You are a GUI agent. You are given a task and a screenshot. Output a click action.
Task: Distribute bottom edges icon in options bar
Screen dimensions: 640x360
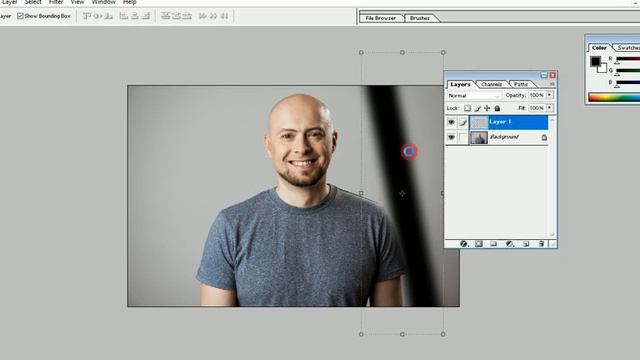[187, 16]
